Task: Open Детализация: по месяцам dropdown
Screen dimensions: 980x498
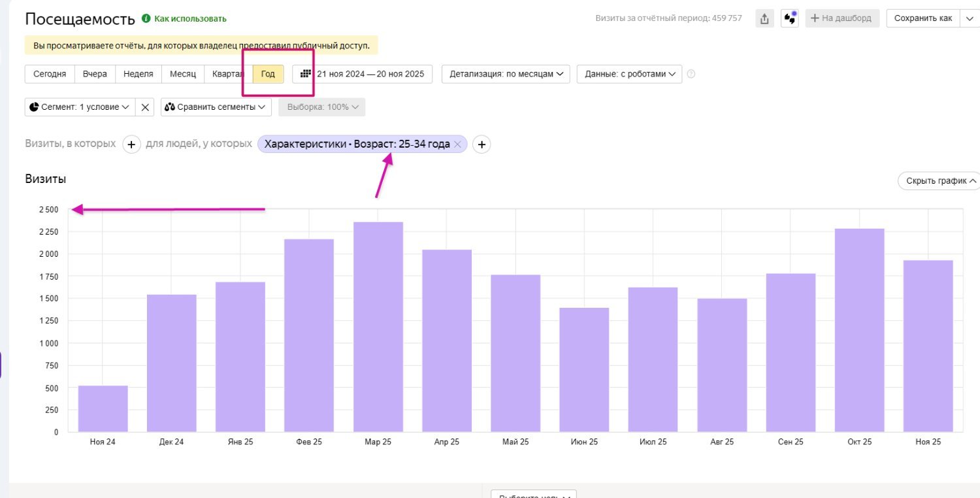Action: (506, 74)
